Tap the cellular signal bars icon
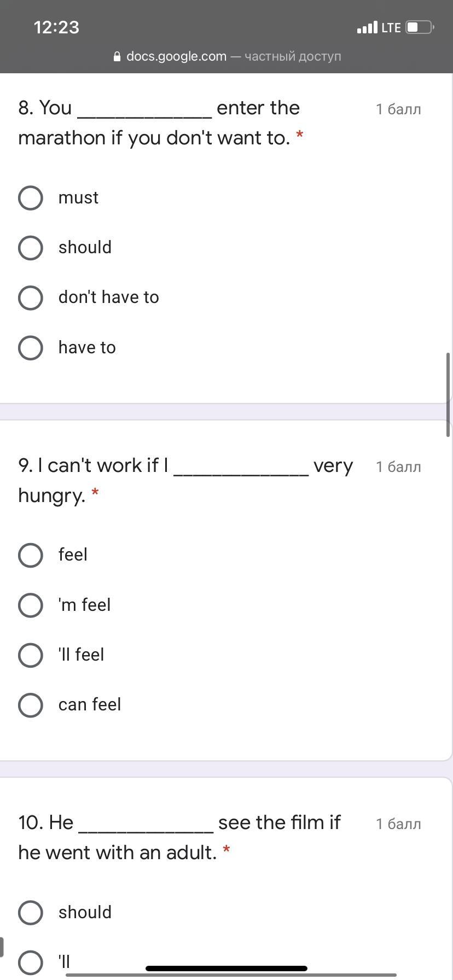453x980 pixels. click(x=367, y=27)
